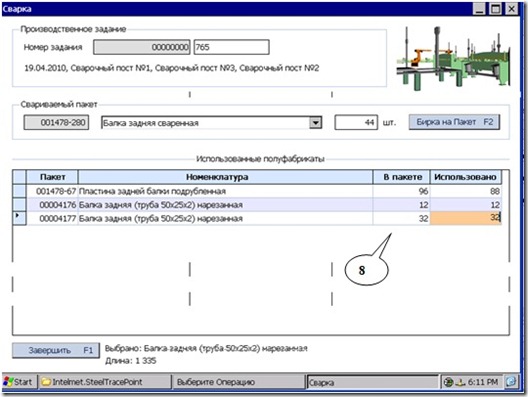528x397 pixels.
Task: Click the welding line illustration image
Action: (454, 58)
